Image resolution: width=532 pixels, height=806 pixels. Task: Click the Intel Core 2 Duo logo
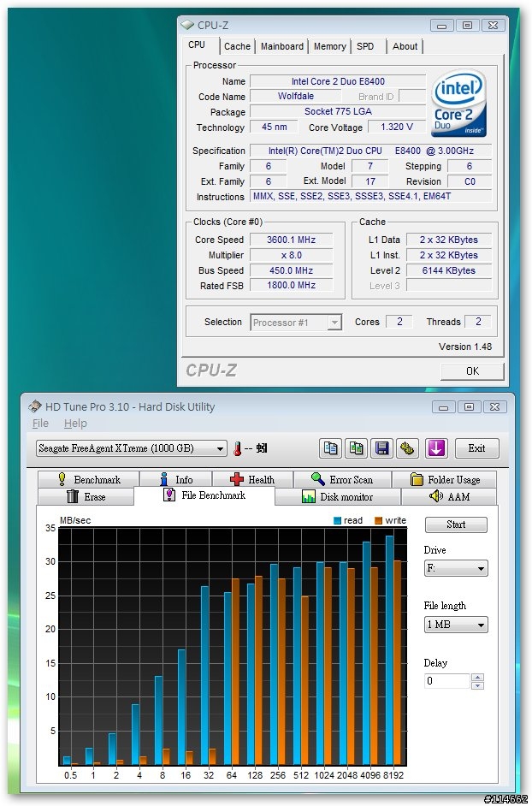click(458, 104)
